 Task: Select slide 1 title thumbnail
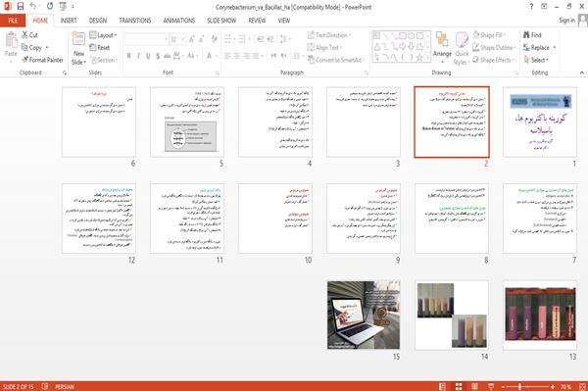coord(540,122)
